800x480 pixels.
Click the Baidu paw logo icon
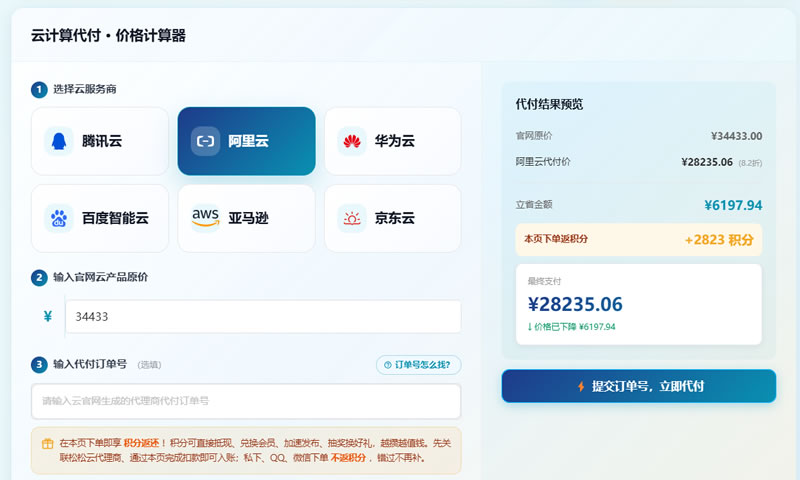(x=59, y=218)
